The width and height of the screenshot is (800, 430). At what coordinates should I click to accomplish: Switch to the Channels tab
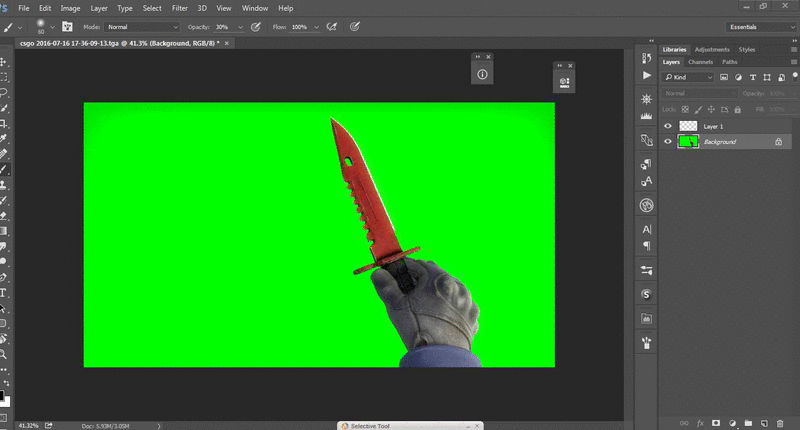pos(700,62)
